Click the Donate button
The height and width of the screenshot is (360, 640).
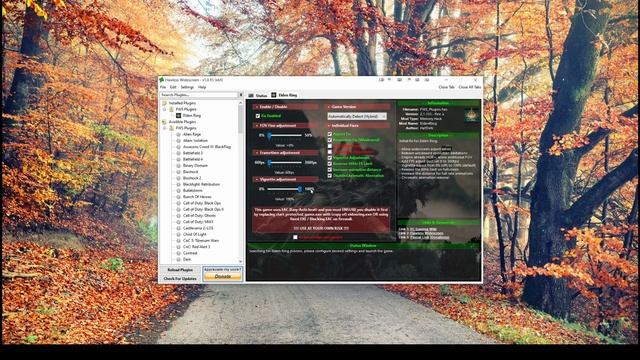coord(222,277)
